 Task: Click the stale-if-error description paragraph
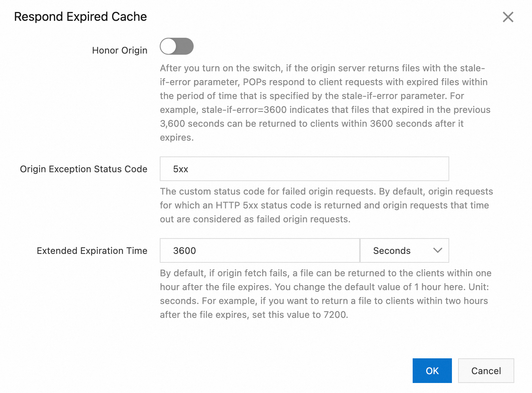(323, 102)
